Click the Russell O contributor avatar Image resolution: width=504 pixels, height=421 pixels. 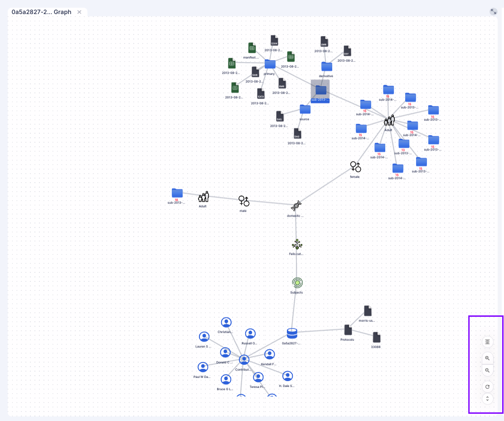tap(251, 333)
